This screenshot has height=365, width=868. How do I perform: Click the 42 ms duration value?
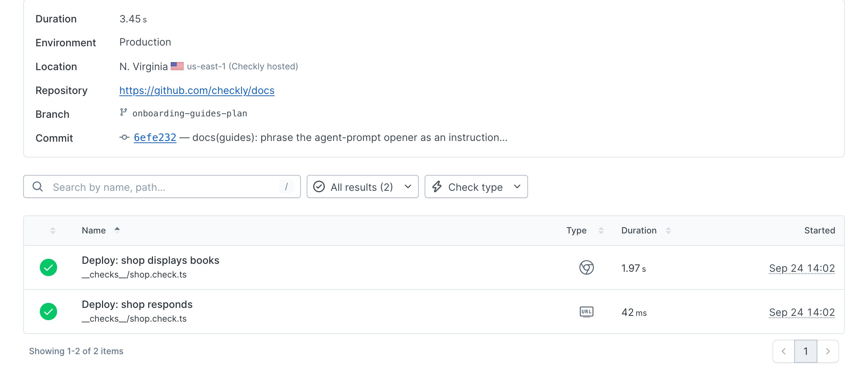point(634,312)
